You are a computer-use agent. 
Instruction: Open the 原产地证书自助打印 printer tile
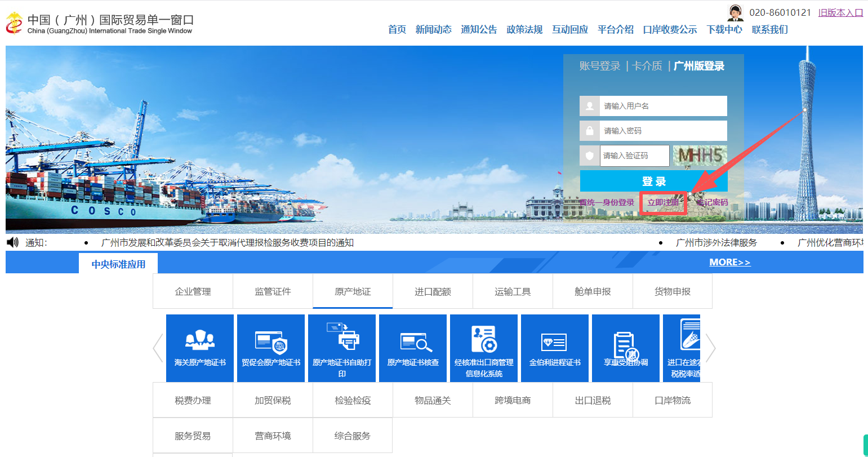click(342, 348)
